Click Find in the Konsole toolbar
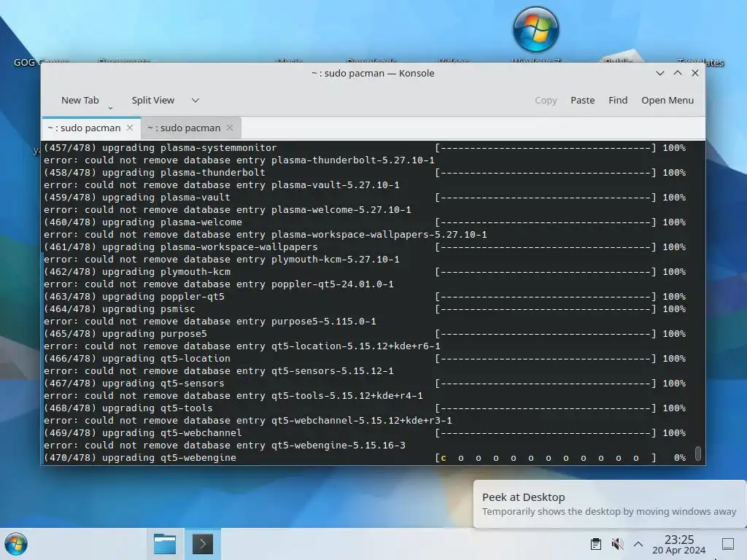 [x=618, y=101]
